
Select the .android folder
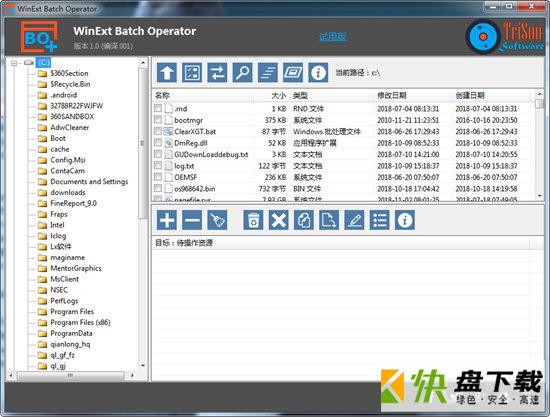click(x=63, y=95)
